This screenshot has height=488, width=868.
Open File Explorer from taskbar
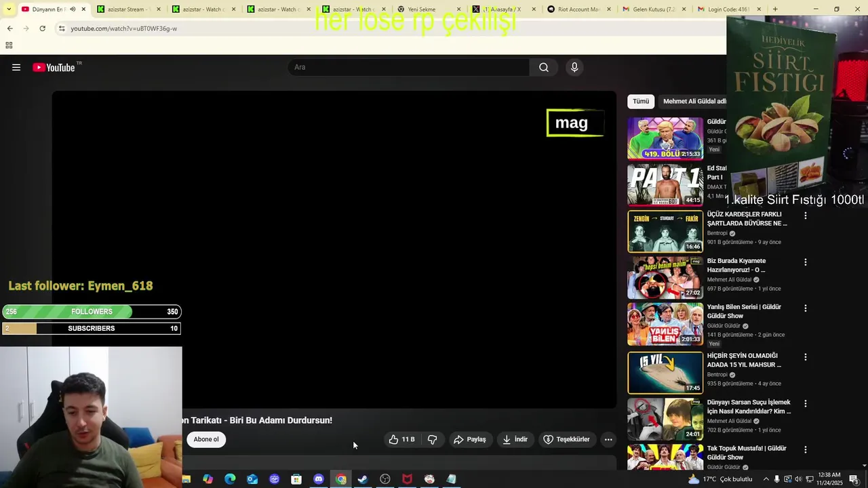coord(186,479)
